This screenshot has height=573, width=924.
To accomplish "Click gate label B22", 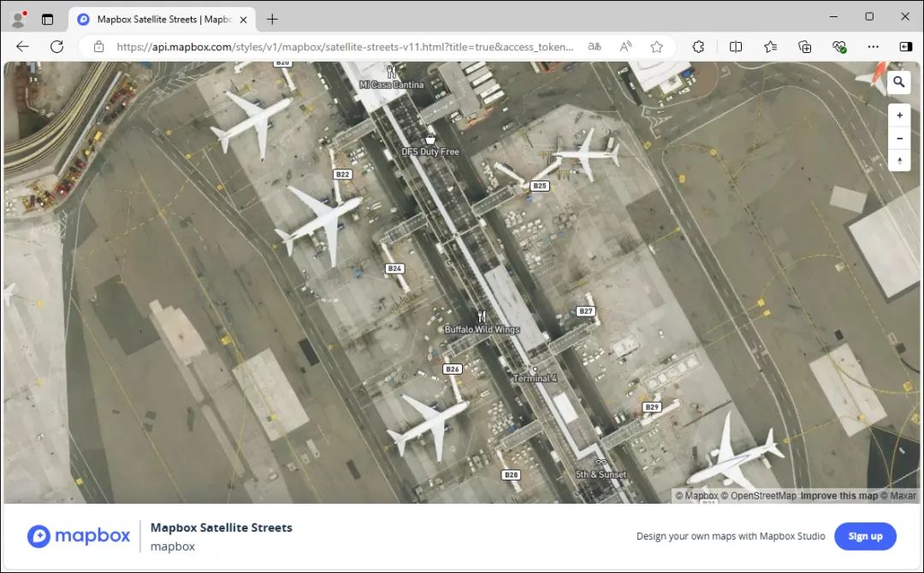I will [342, 174].
